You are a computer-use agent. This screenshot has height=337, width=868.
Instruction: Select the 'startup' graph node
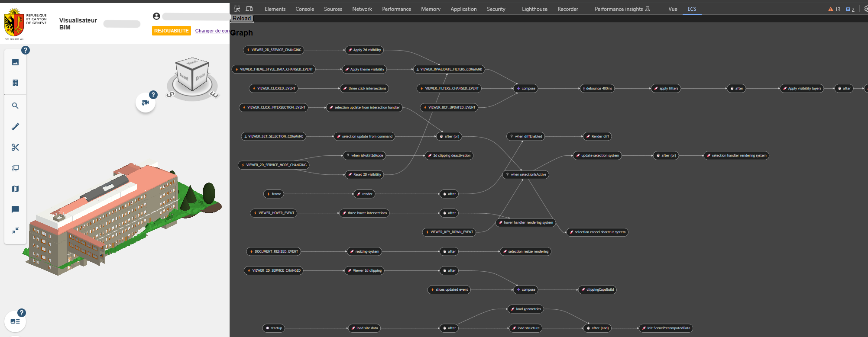click(274, 328)
